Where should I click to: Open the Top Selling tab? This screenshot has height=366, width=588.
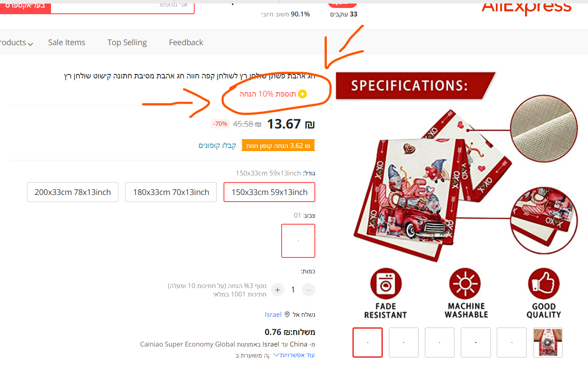127,43
